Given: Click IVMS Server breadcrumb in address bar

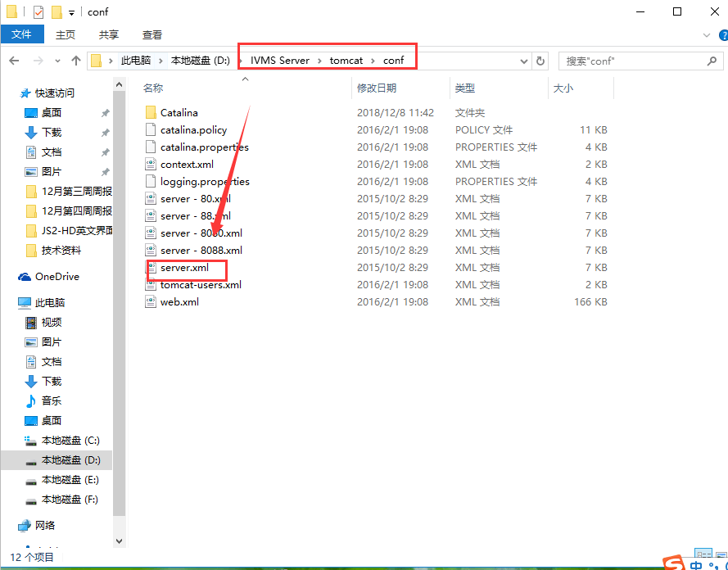Looking at the screenshot, I should tap(280, 61).
